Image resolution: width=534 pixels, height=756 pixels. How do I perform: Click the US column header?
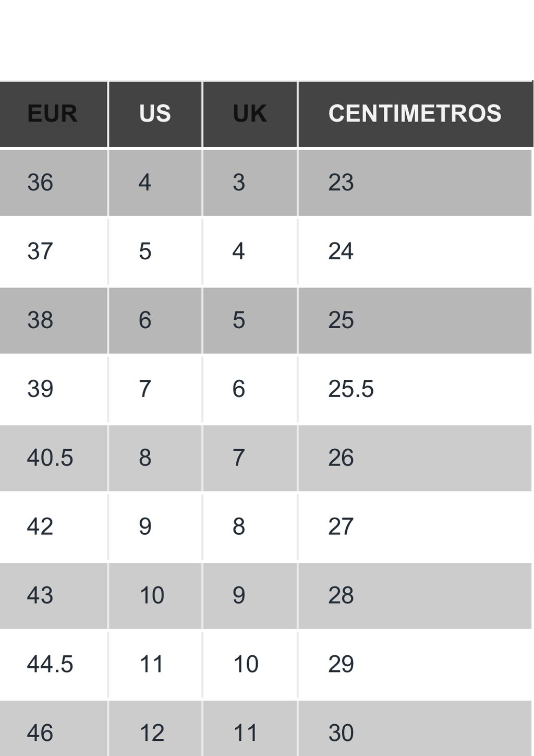point(155,114)
